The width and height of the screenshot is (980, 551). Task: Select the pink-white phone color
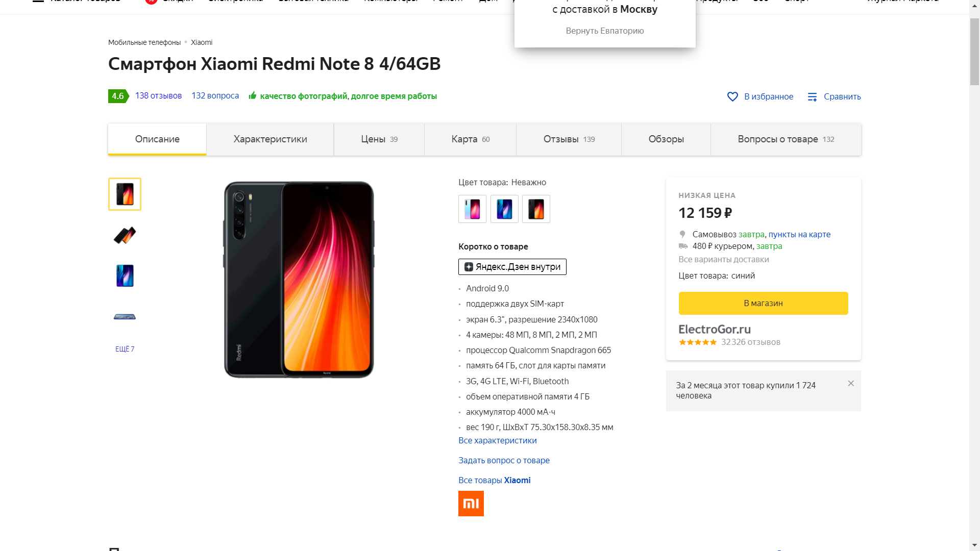pos(472,209)
